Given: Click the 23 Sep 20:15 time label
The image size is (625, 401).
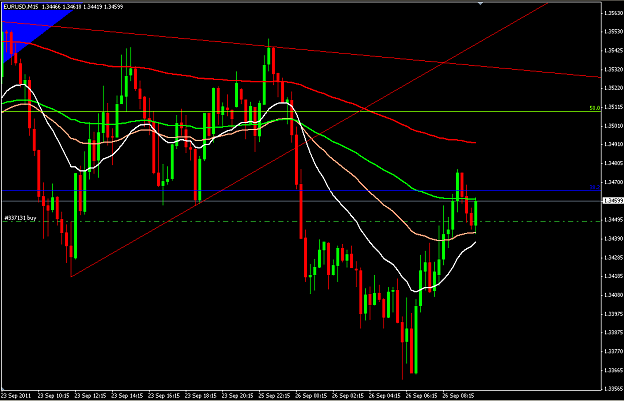Looking at the screenshot, I should [237, 396].
